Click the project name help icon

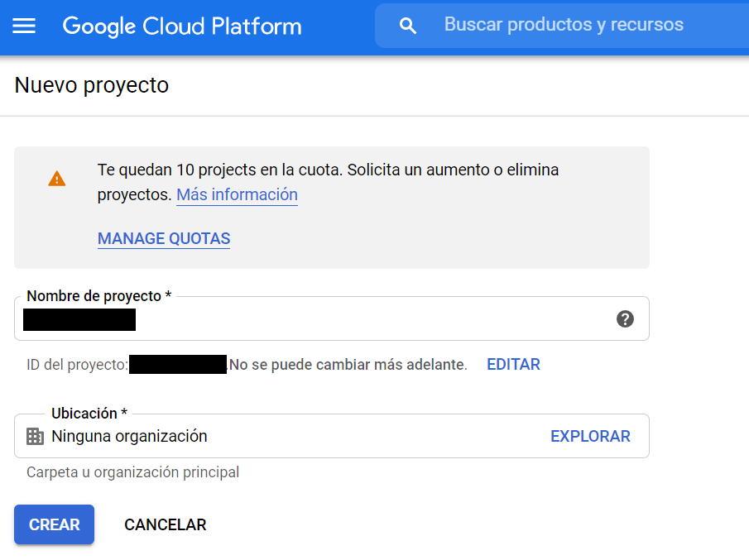tap(625, 318)
